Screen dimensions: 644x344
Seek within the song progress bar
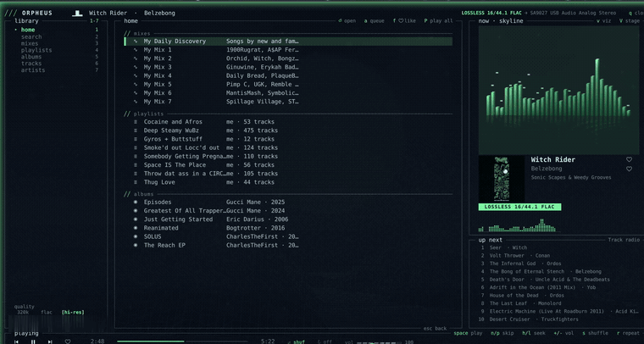[182, 341]
